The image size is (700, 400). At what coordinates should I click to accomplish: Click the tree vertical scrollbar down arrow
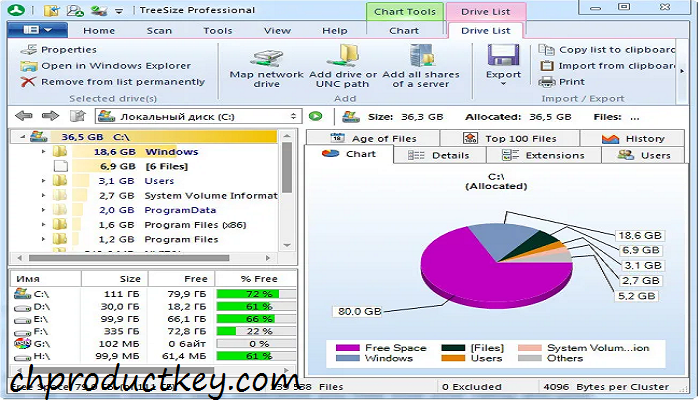[287, 245]
